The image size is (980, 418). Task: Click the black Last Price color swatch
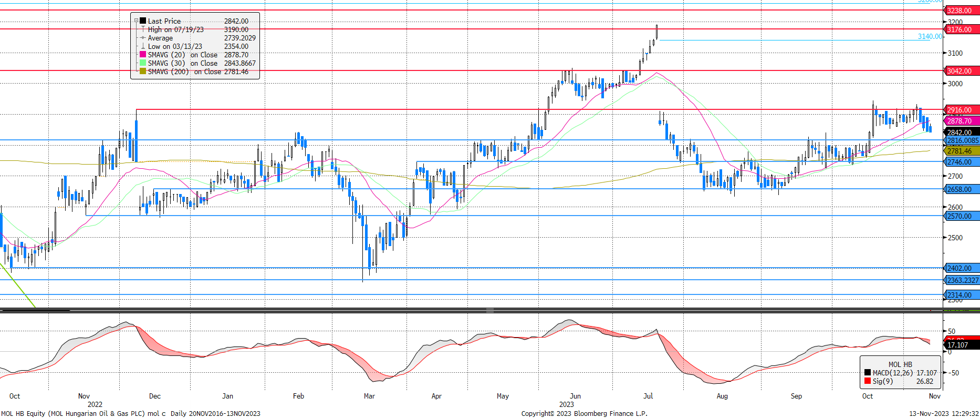point(143,21)
